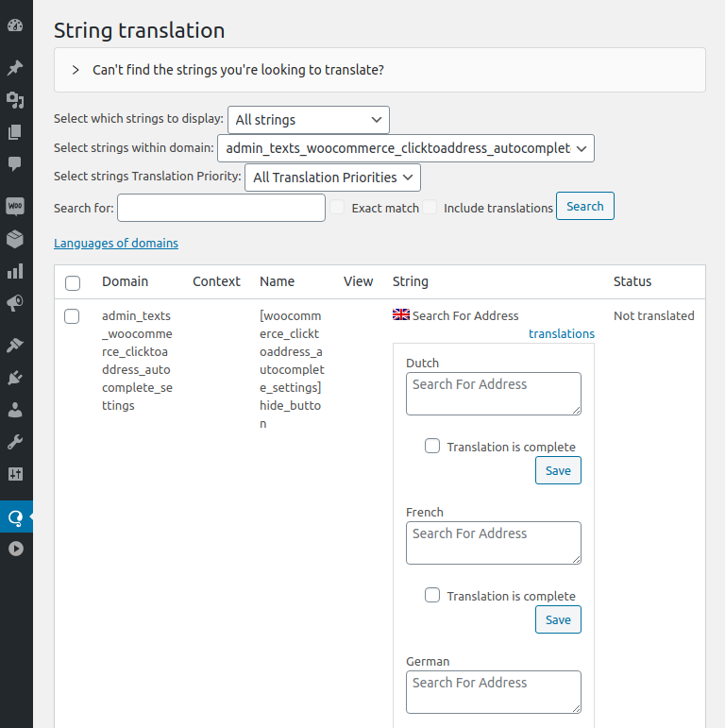Open the strings domain dropdown
This screenshot has height=728, width=725.
[406, 148]
